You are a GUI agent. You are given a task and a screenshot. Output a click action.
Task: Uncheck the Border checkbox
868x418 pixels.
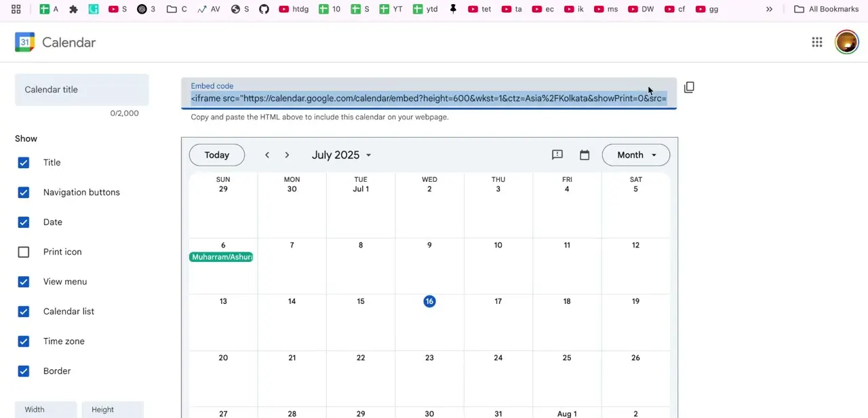(x=24, y=372)
